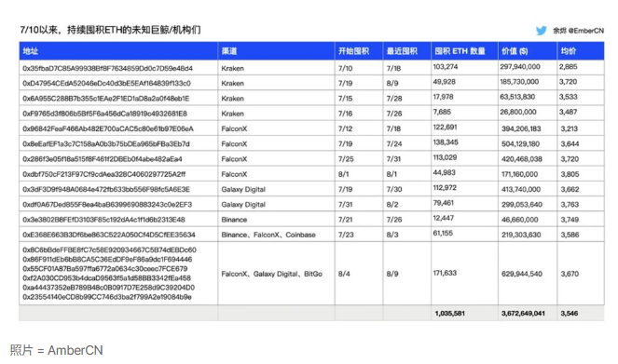Click the overall average price 3,546

click(570, 314)
